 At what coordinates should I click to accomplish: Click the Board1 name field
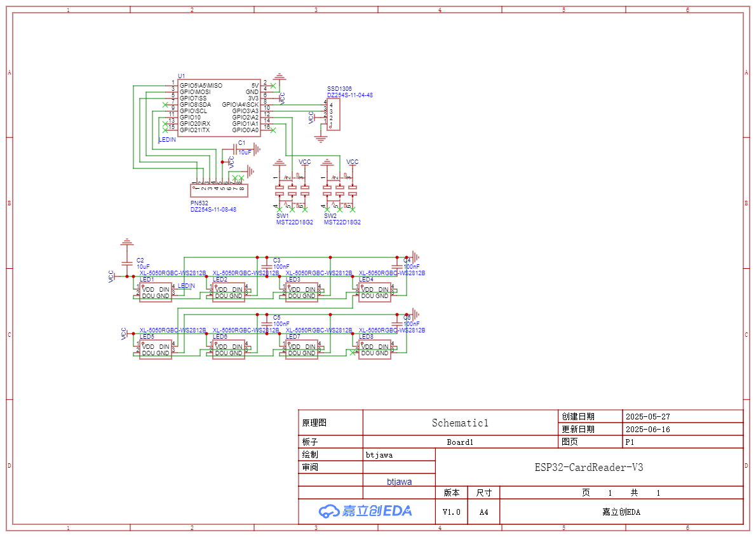(460, 442)
